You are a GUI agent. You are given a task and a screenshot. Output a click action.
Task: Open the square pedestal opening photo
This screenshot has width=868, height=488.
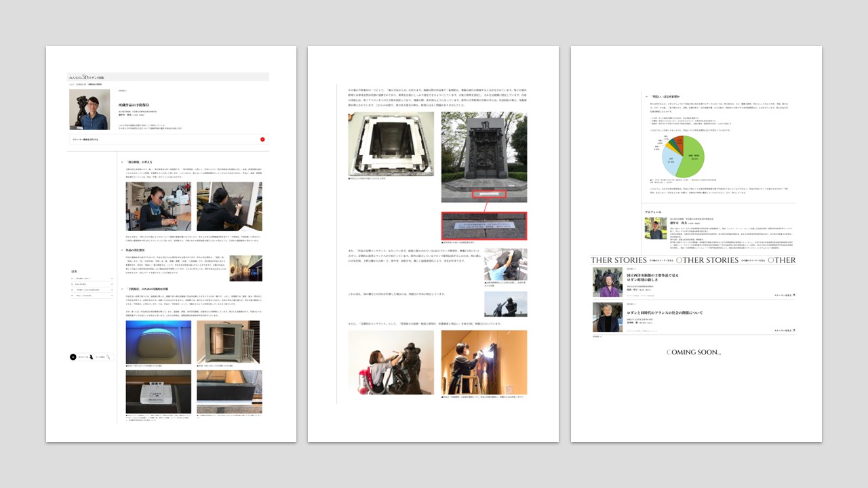391,144
